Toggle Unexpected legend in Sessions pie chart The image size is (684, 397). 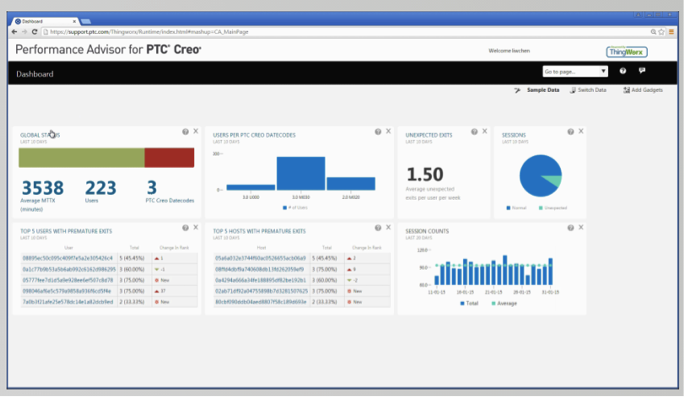[x=553, y=208]
